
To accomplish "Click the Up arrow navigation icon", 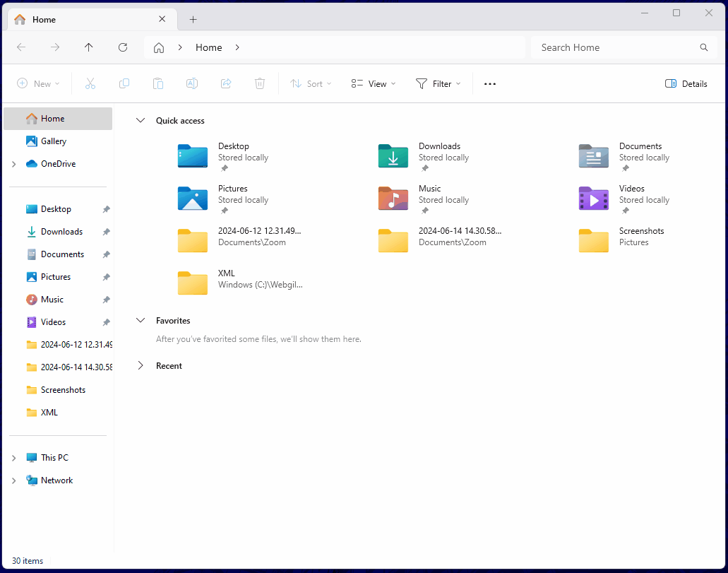I will (88, 47).
